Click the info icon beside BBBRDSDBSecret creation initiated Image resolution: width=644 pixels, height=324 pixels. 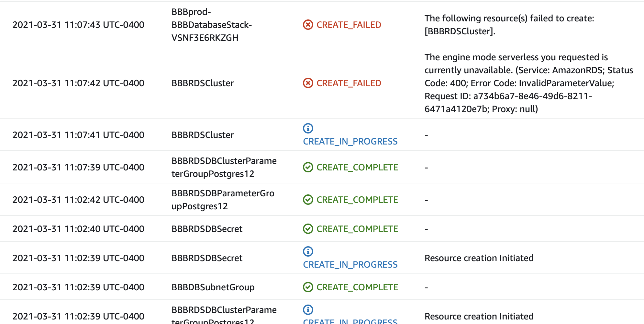(x=307, y=251)
